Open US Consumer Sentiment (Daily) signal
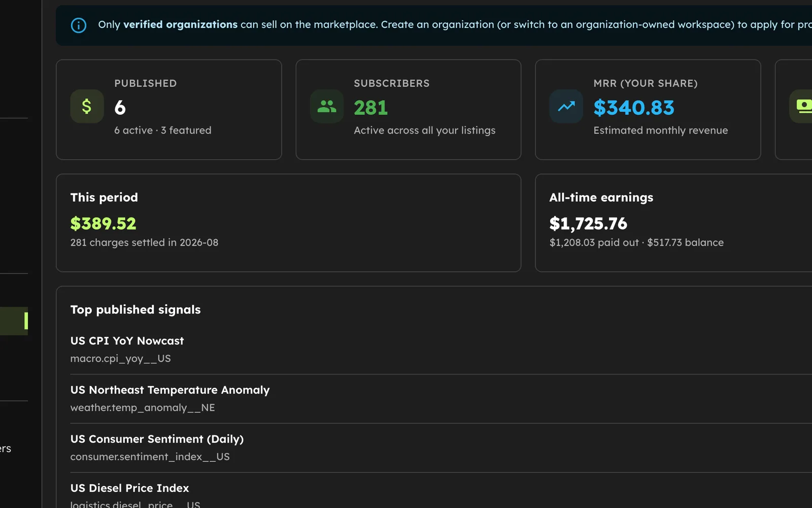This screenshot has height=508, width=812. coord(441,448)
